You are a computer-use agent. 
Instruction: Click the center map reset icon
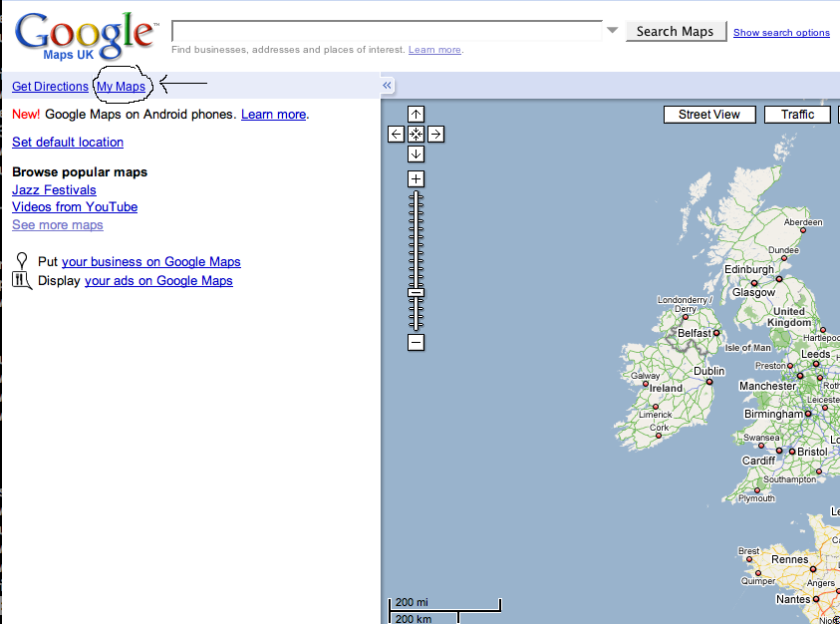(x=417, y=134)
